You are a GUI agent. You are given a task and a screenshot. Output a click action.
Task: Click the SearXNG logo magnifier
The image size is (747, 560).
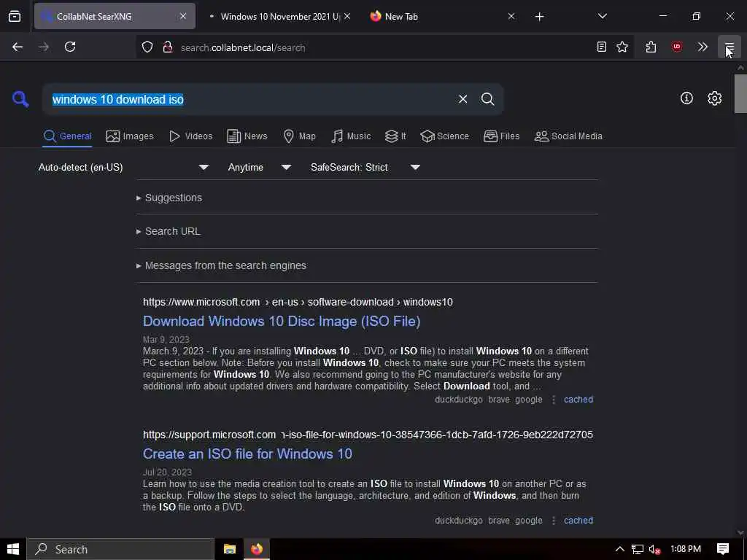[x=20, y=99]
